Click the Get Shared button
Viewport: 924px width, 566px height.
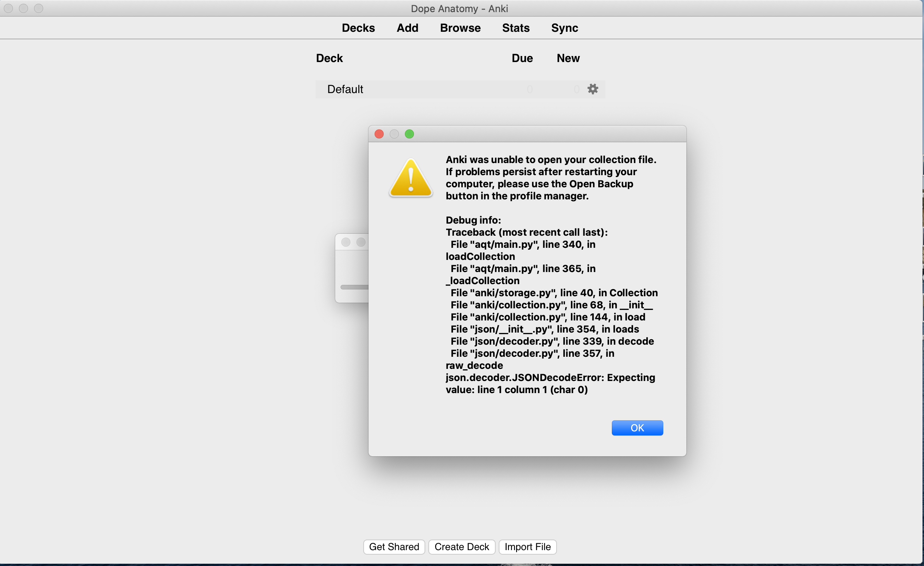tap(394, 547)
